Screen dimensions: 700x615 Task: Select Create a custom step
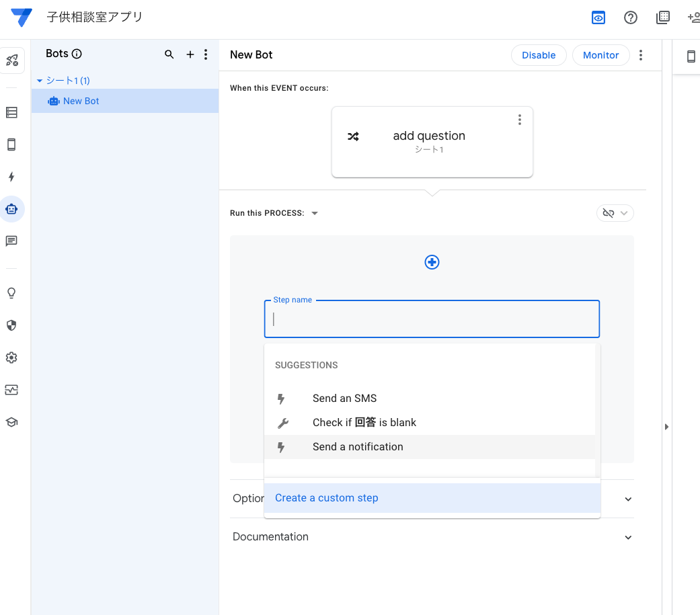tap(432, 498)
